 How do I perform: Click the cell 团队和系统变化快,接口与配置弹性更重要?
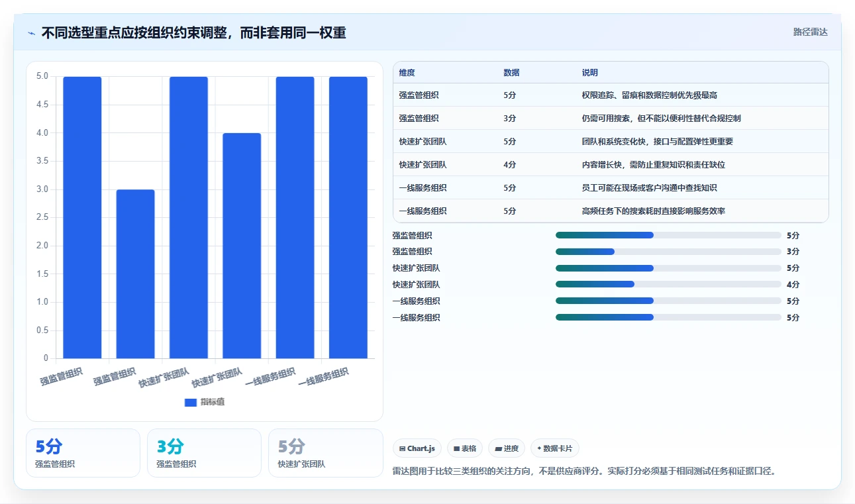click(657, 142)
